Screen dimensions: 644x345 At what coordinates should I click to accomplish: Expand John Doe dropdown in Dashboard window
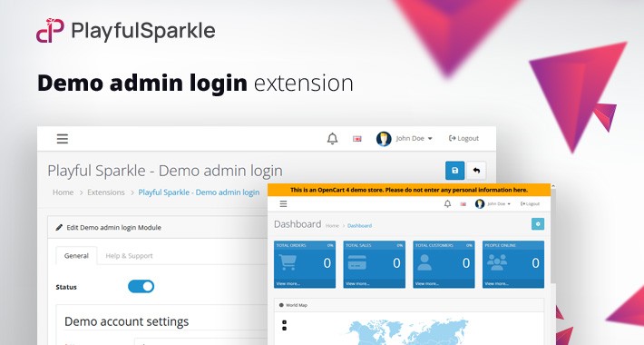tap(499, 204)
